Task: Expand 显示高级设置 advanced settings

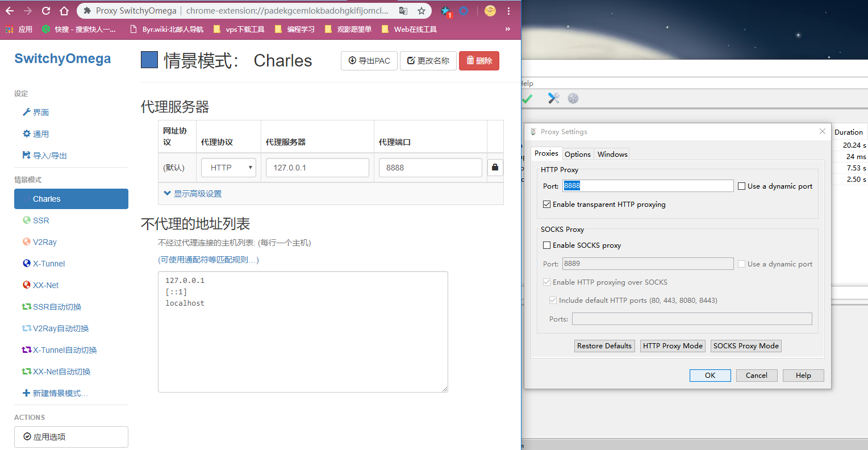Action: [x=193, y=194]
